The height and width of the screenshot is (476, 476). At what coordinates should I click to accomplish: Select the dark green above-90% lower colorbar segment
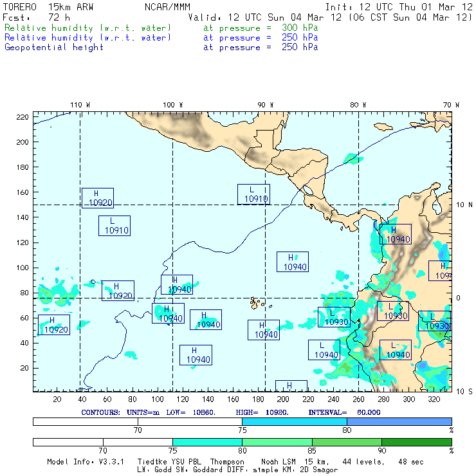(417, 442)
